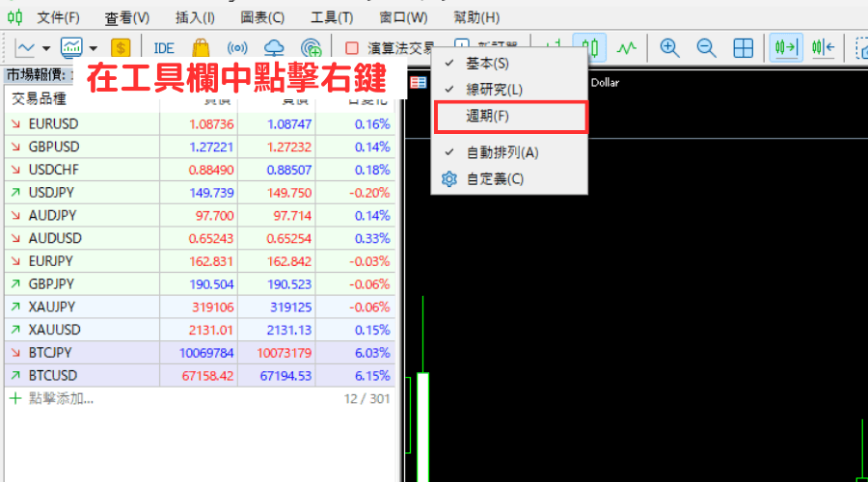The height and width of the screenshot is (482, 868).
Task: Expand the new chart dropdown arrow
Action: pos(46,47)
